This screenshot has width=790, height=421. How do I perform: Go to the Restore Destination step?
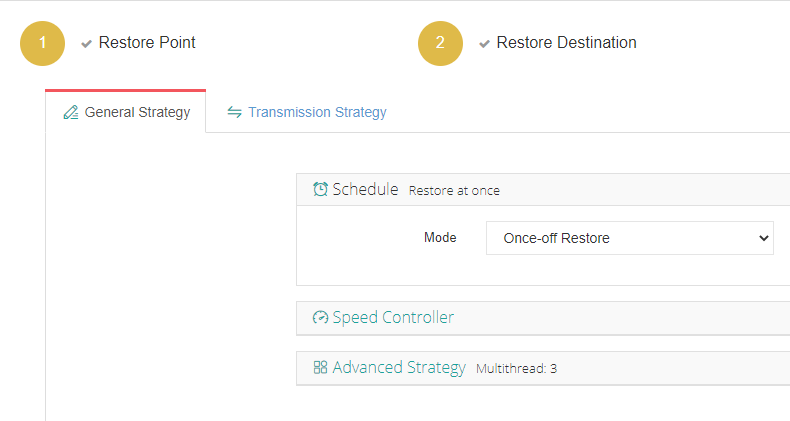pyautogui.click(x=566, y=43)
